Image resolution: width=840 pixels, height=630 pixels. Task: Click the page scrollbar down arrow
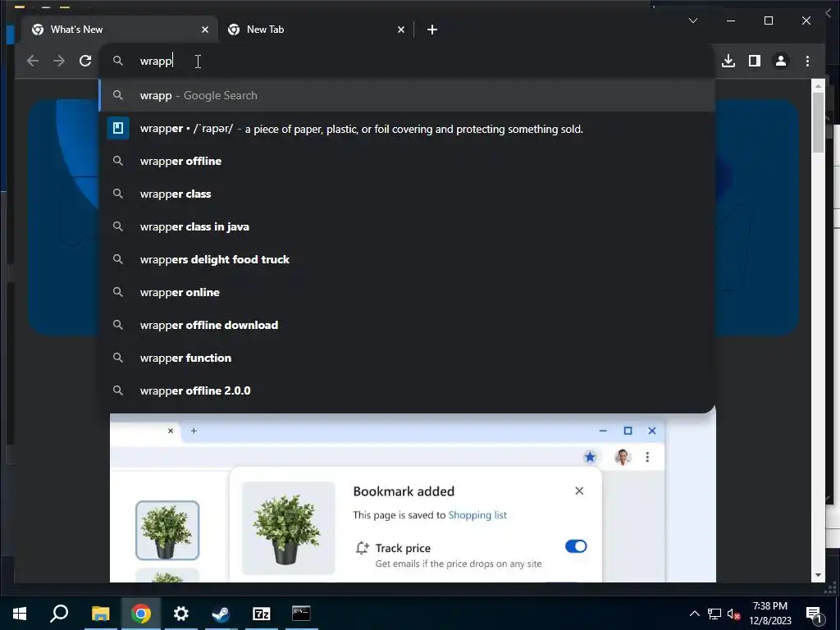[818, 575]
